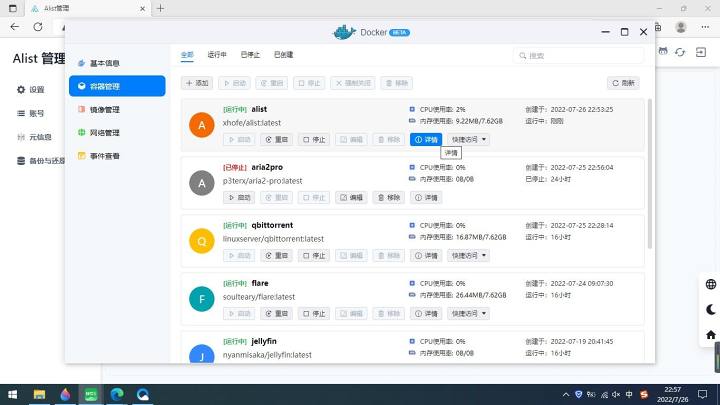The image size is (720, 405).
Task: Open File Explorer from the taskbar
Action: tap(39, 394)
